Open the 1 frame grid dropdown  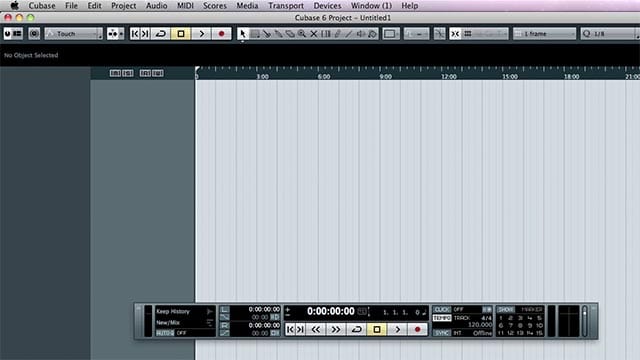click(x=544, y=34)
